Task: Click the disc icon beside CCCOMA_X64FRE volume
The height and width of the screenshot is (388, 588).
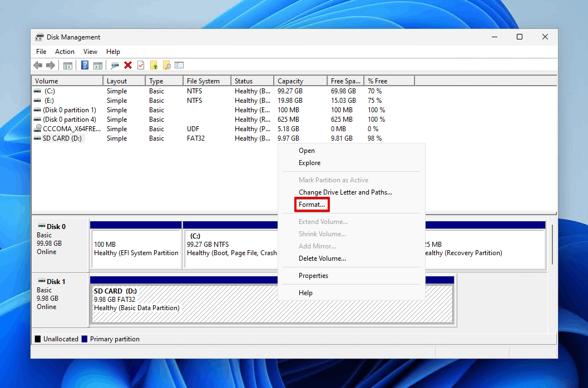Action: (37, 128)
